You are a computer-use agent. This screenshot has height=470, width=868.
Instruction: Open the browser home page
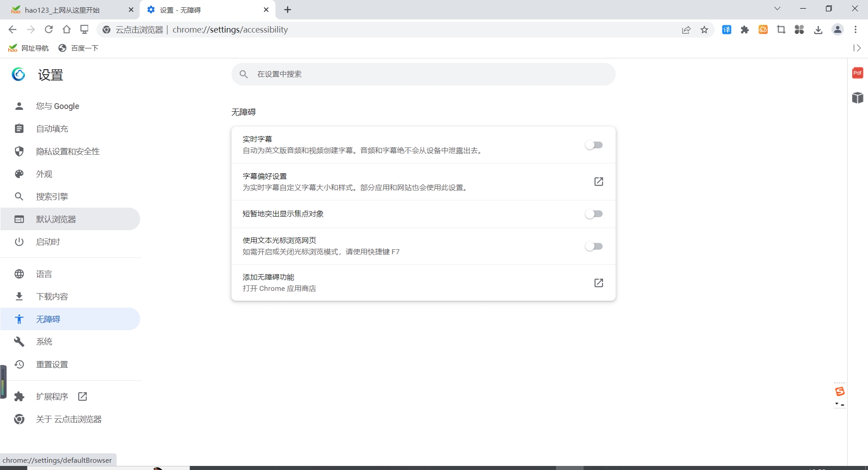(66, 29)
